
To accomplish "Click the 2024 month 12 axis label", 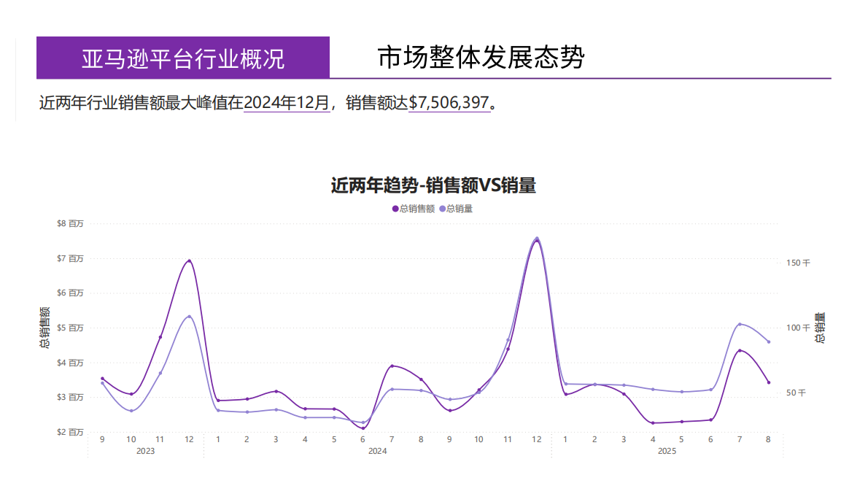I will 536,439.
